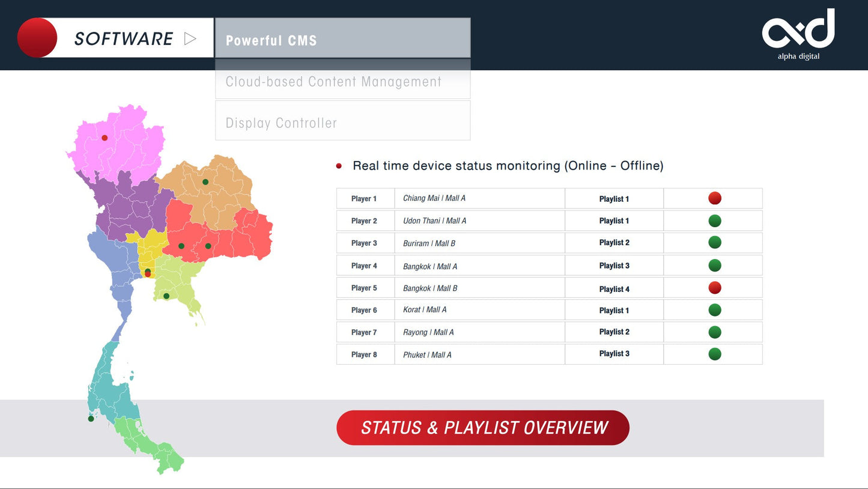Switch to the Display Controller tab
This screenshot has height=489, width=868.
[342, 123]
